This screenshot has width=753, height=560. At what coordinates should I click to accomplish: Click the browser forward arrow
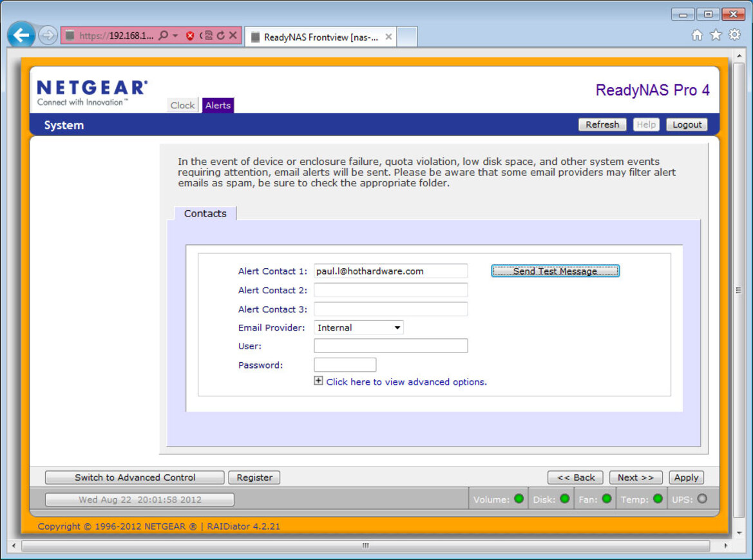point(48,35)
